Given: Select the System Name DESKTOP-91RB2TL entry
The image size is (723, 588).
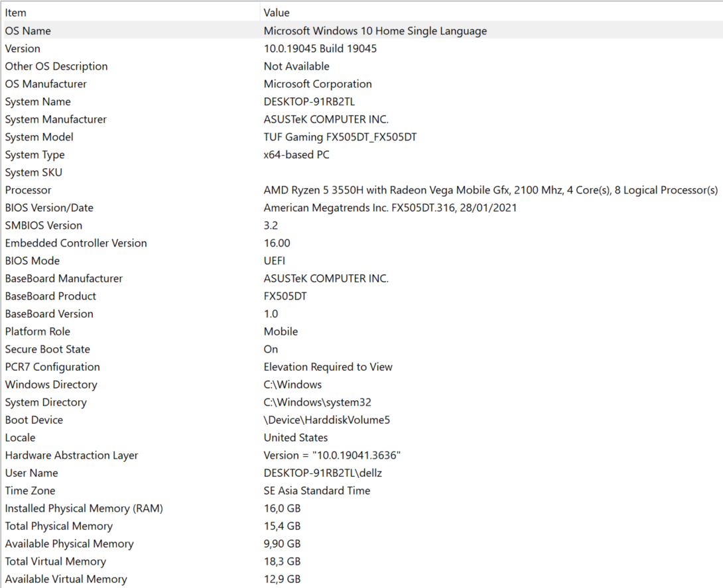Looking at the screenshot, I should coord(133,101).
